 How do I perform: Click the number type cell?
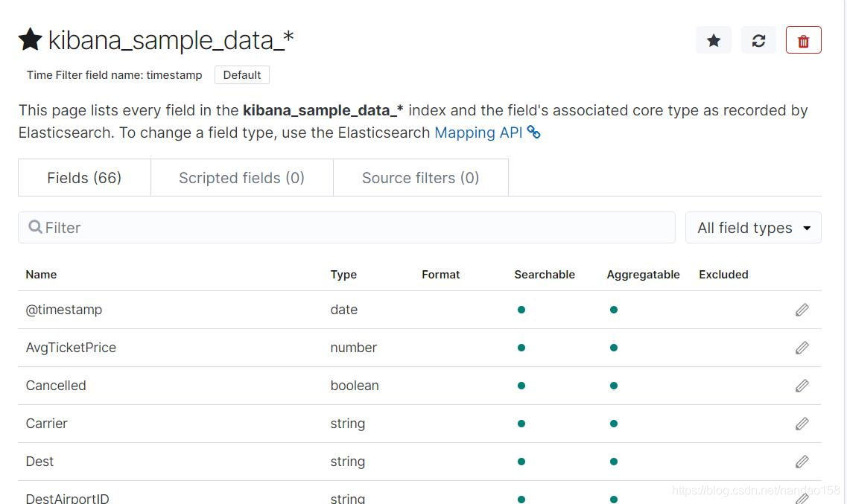[x=354, y=348]
